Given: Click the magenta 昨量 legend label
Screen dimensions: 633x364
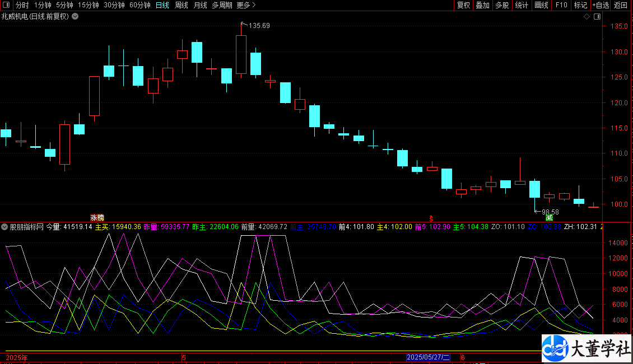Looking at the screenshot, I should point(151,227).
